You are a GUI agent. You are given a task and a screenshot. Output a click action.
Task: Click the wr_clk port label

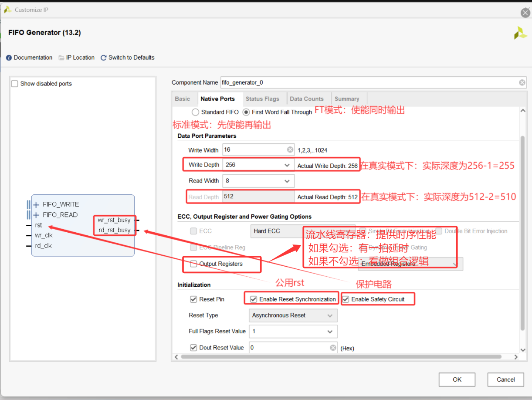tap(44, 235)
